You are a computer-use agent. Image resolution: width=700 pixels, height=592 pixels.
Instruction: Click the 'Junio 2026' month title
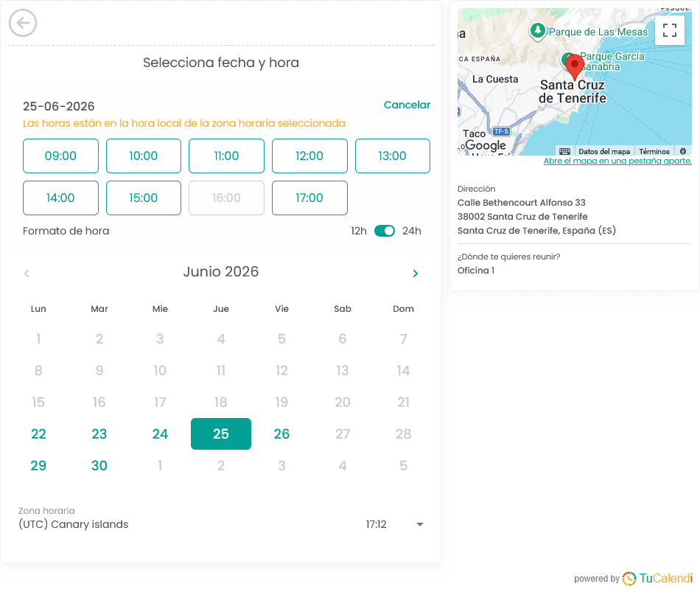click(x=221, y=271)
